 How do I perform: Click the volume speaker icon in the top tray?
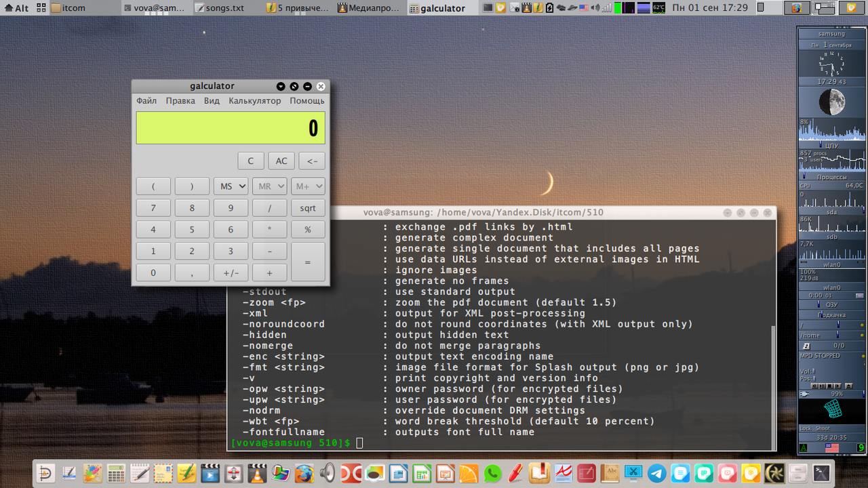click(x=595, y=8)
